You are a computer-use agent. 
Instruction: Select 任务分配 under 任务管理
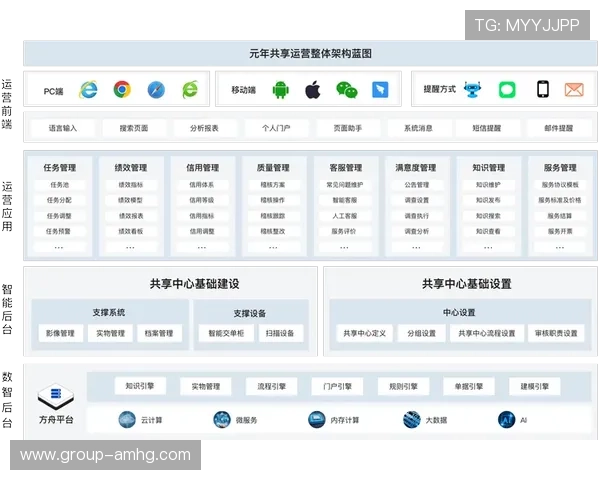pyautogui.click(x=59, y=200)
